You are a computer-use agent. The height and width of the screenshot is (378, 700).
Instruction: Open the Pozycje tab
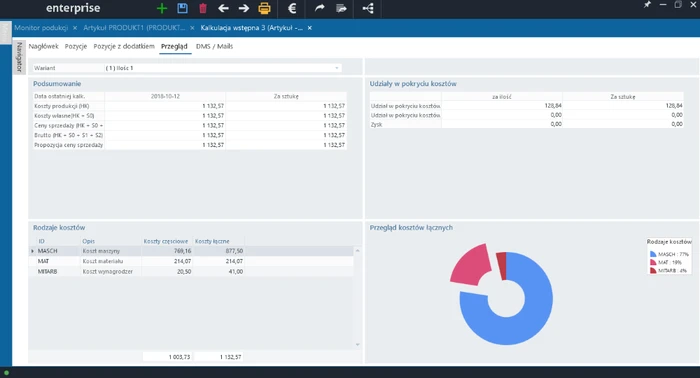point(76,46)
